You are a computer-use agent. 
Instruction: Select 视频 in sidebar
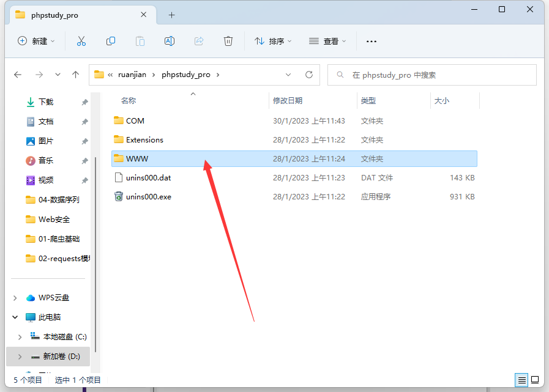(46, 180)
